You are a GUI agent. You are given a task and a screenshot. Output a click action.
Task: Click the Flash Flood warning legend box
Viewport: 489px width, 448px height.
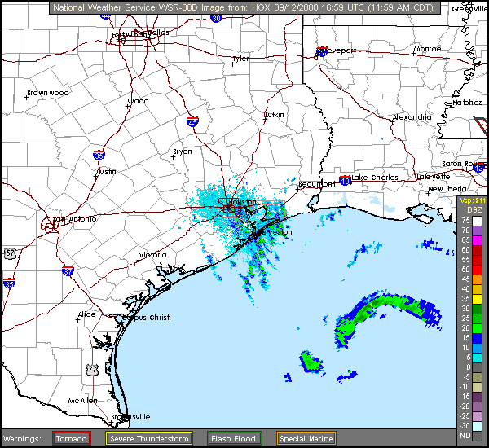click(x=234, y=439)
